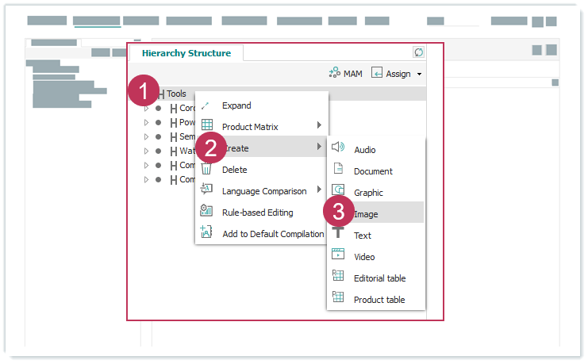Choose Expand from the context menu
The width and height of the screenshot is (588, 364).
(x=236, y=105)
